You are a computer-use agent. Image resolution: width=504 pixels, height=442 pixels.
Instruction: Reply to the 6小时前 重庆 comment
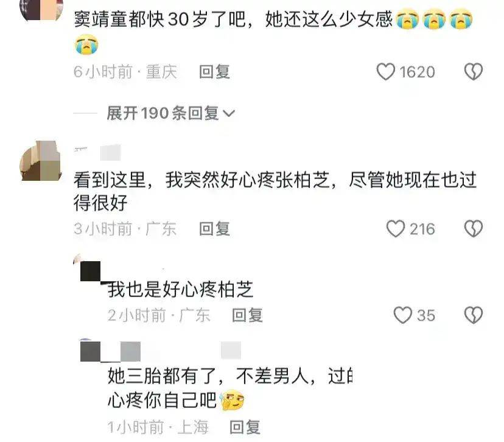tap(214, 71)
